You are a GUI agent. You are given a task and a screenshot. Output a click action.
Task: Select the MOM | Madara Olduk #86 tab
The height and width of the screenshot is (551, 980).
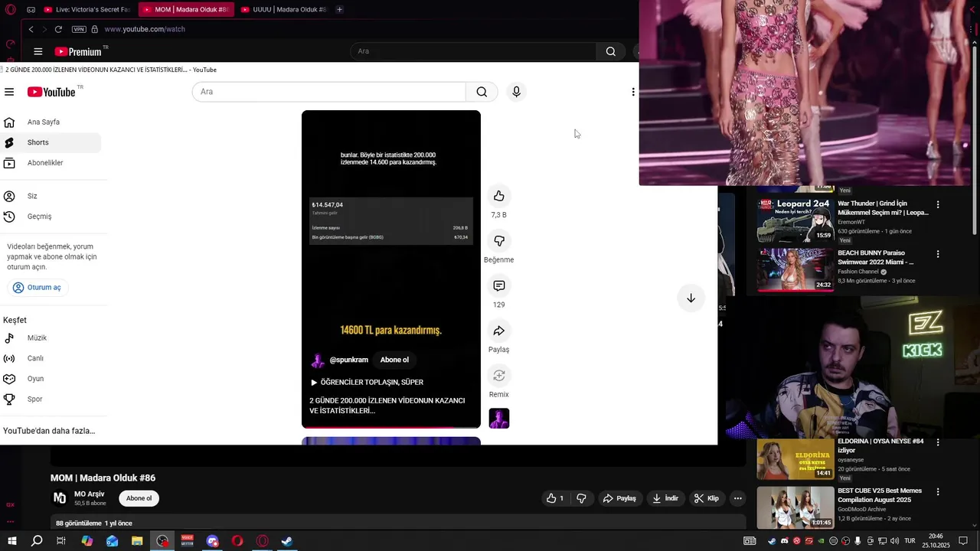[x=185, y=9]
